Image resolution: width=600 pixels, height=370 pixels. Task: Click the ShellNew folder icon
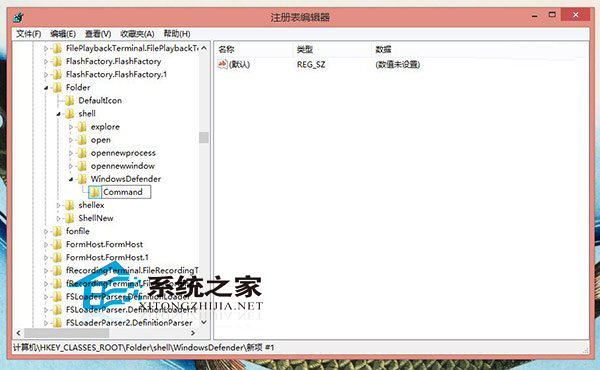(70, 218)
